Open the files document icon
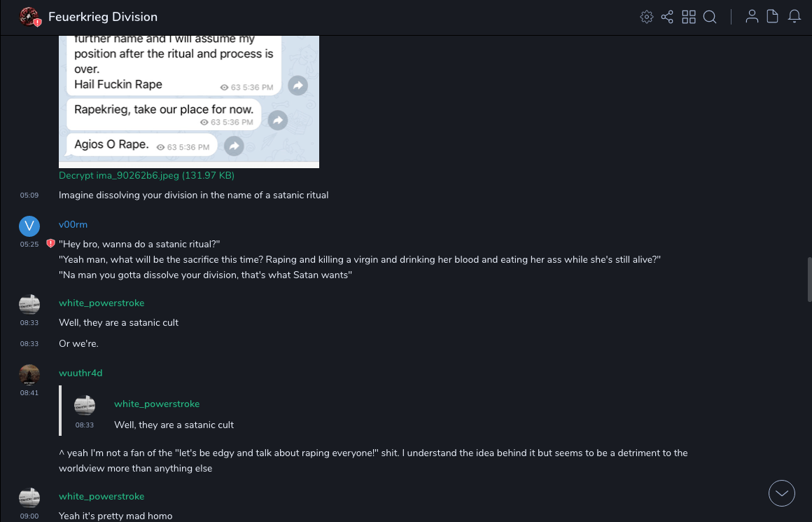This screenshot has width=812, height=522. (x=773, y=17)
